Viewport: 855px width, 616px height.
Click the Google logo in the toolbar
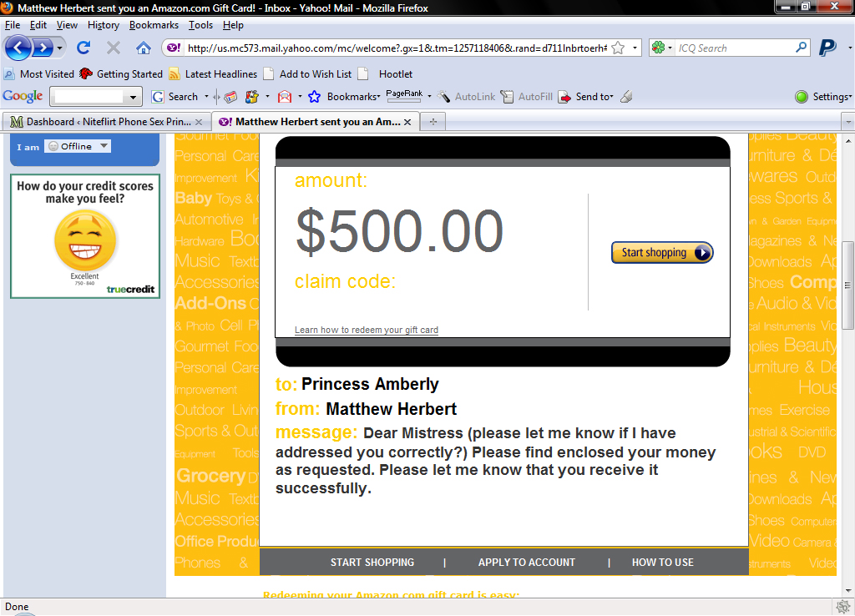pos(23,97)
